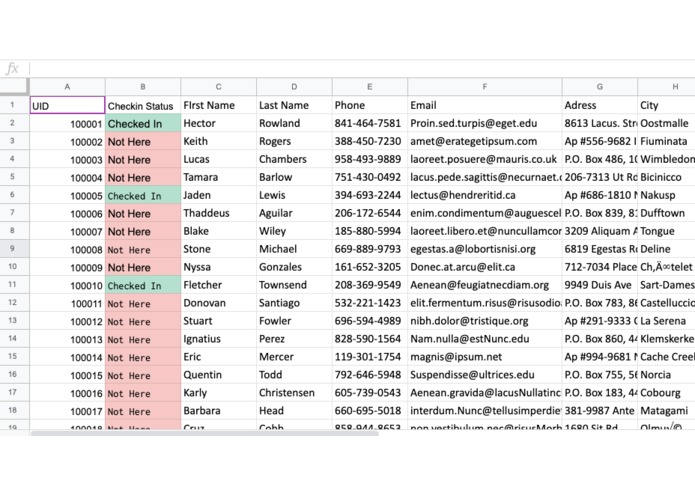
Task: Select column H header
Action: tap(667, 87)
